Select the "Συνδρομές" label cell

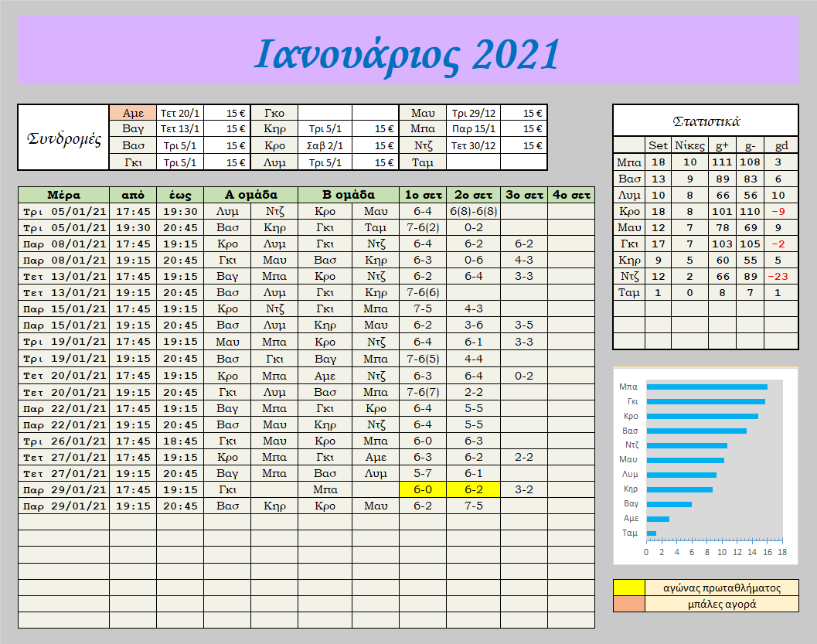(63, 138)
